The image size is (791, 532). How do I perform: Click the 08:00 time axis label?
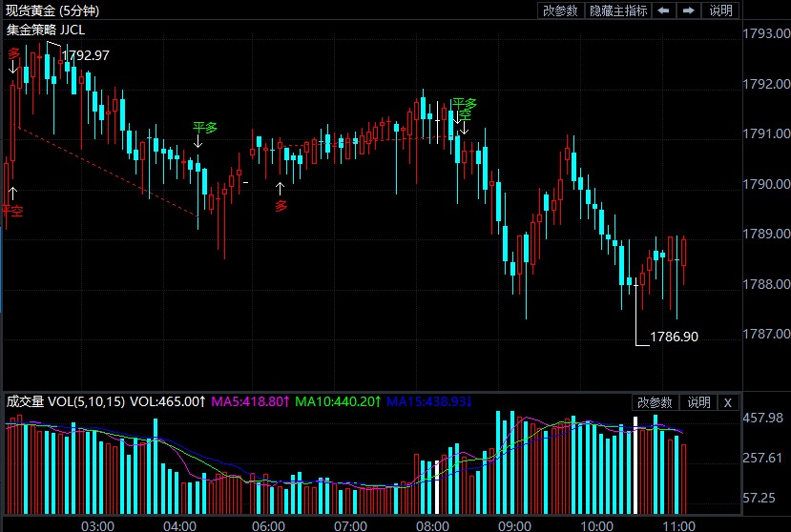tap(432, 526)
